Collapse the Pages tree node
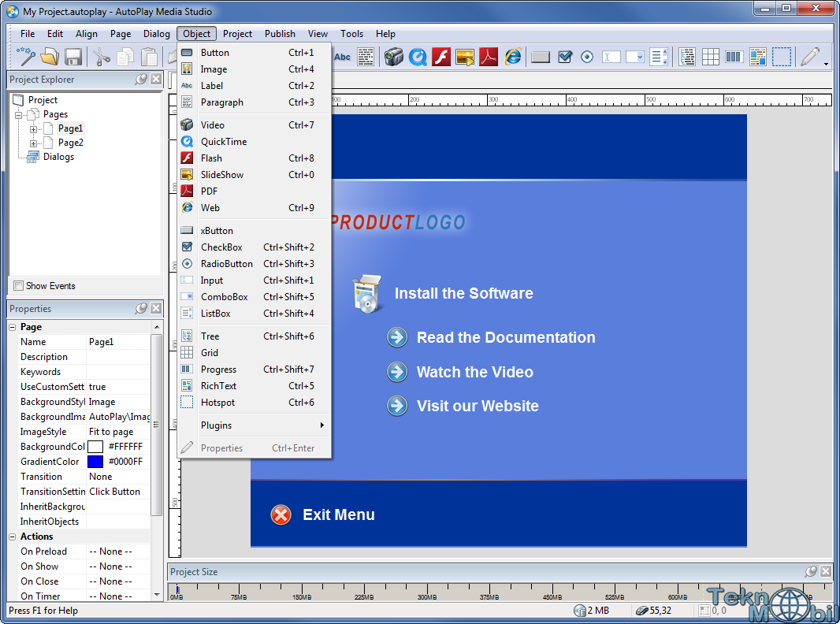 [x=19, y=115]
